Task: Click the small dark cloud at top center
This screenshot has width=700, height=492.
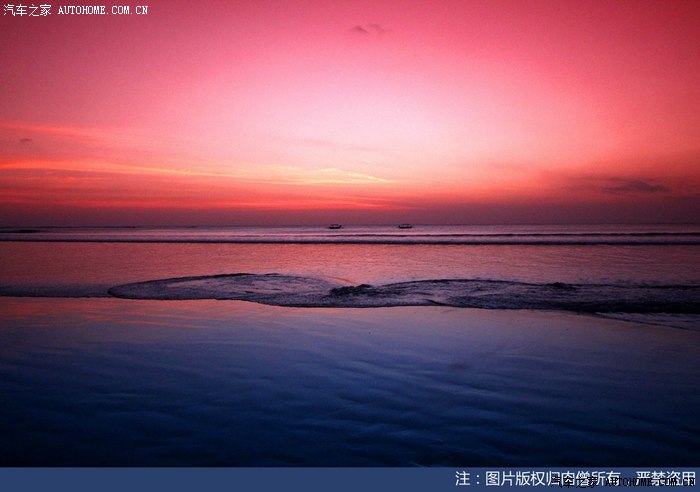Action: [x=366, y=29]
